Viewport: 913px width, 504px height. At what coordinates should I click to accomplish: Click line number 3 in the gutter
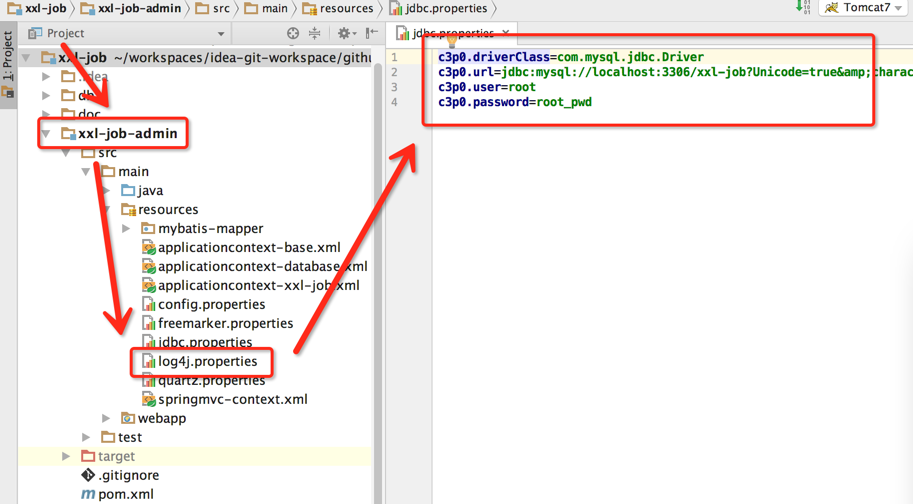(394, 87)
